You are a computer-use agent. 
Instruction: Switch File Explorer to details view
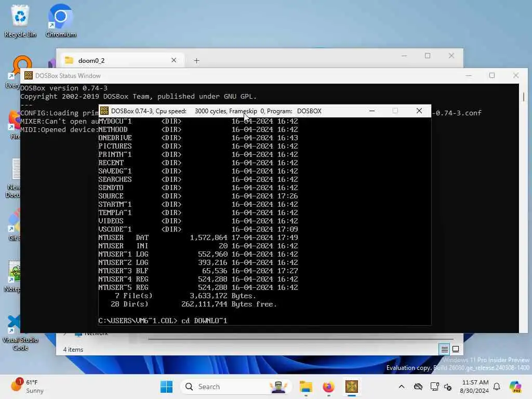tap(445, 349)
